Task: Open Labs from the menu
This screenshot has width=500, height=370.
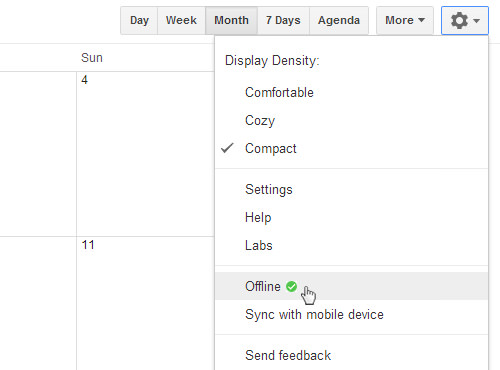Action: (x=352, y=245)
